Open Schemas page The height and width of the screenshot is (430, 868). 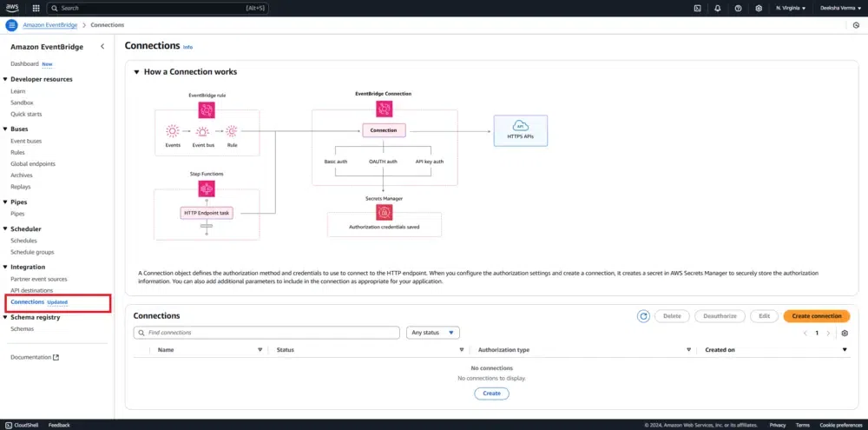click(x=23, y=328)
